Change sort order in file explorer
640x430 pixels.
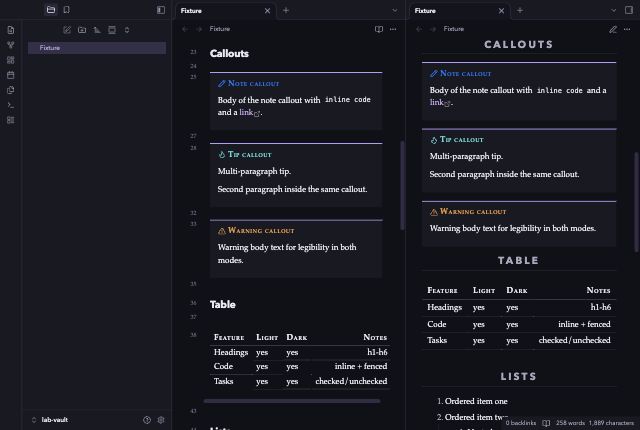point(97,30)
